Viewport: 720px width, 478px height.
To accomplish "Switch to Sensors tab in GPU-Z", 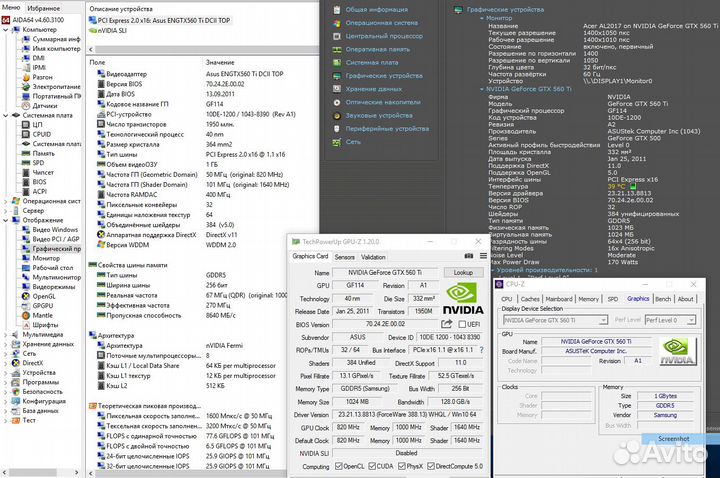I will pyautogui.click(x=344, y=257).
